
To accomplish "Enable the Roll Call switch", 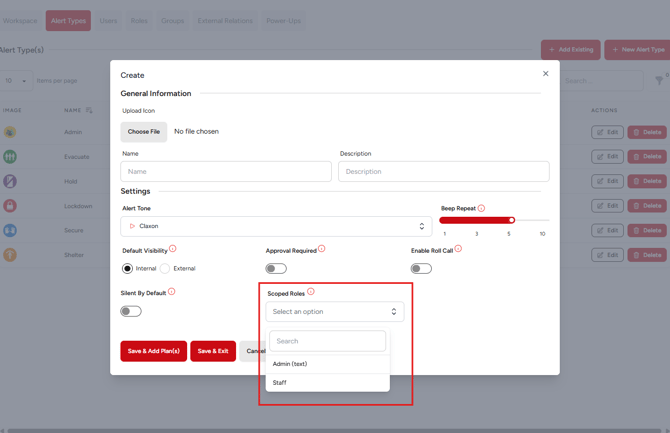I will [x=421, y=268].
